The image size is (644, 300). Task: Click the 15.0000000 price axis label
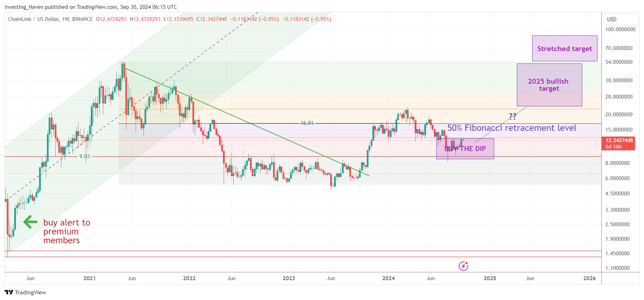619,129
